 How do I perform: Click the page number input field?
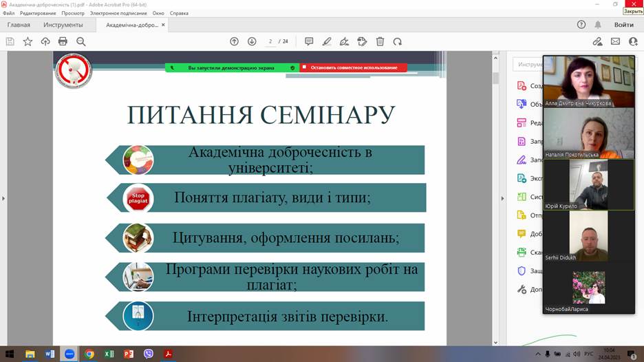pyautogui.click(x=270, y=41)
